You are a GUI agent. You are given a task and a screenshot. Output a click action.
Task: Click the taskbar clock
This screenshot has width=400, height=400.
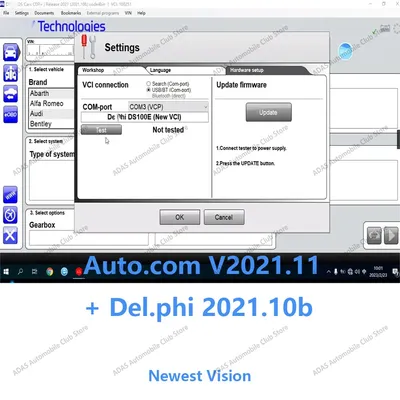coord(378,272)
